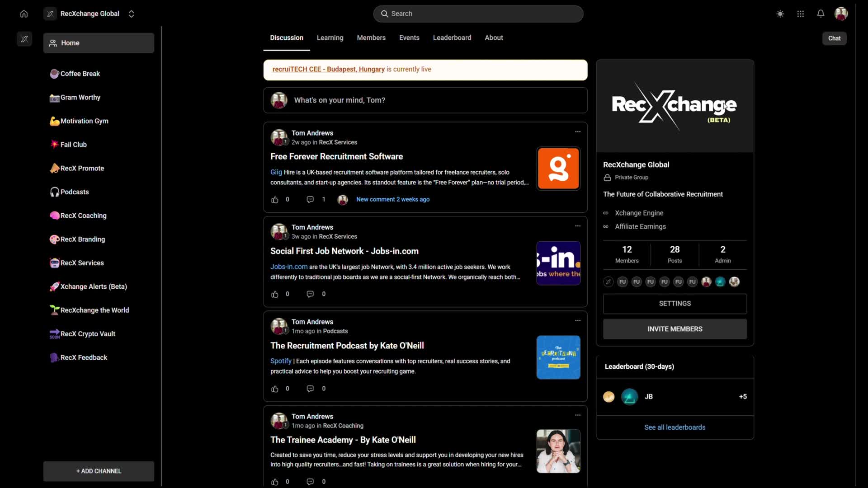
Task: Expand the RecXchange Global community switcher
Action: (x=131, y=14)
